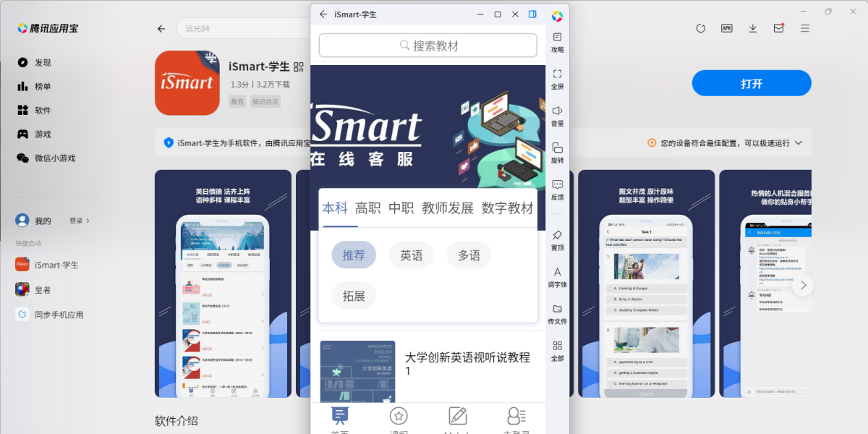Select the 拓展 filter chip
The height and width of the screenshot is (434, 868).
click(354, 295)
